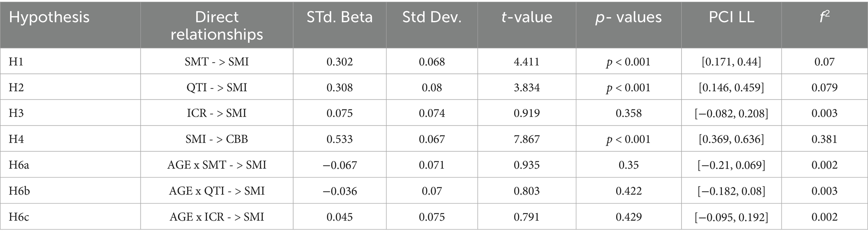Image resolution: width=868 pixels, height=237 pixels.
Task: Click the t-value 7.867 cell
Action: 526,139
